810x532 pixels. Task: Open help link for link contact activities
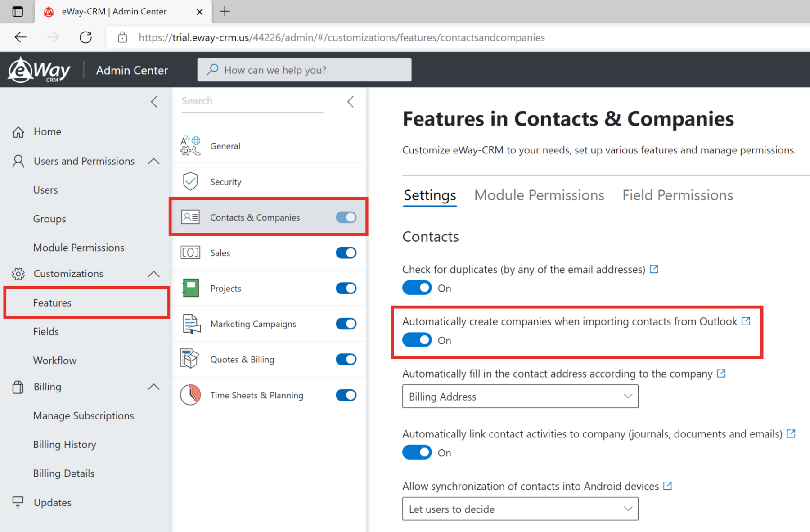pyautogui.click(x=791, y=433)
